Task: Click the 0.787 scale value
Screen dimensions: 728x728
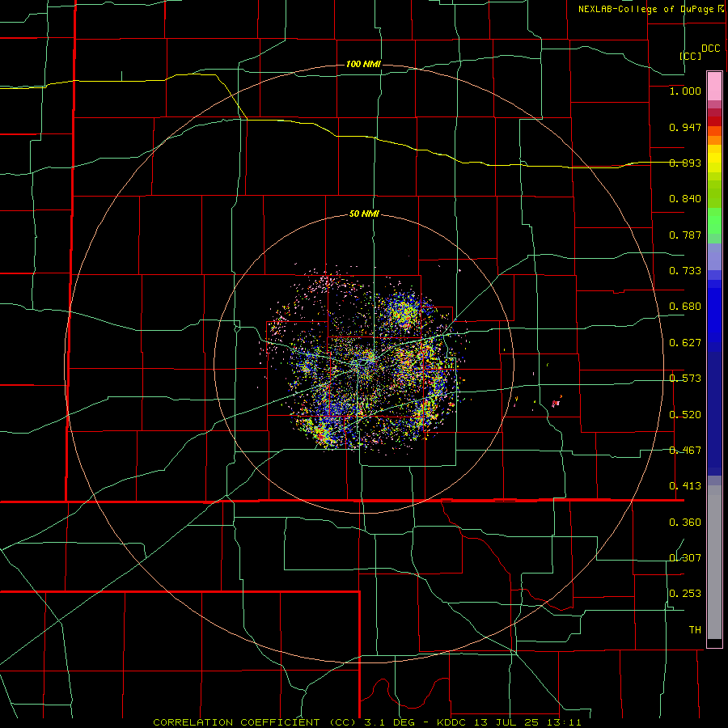Action: (685, 235)
